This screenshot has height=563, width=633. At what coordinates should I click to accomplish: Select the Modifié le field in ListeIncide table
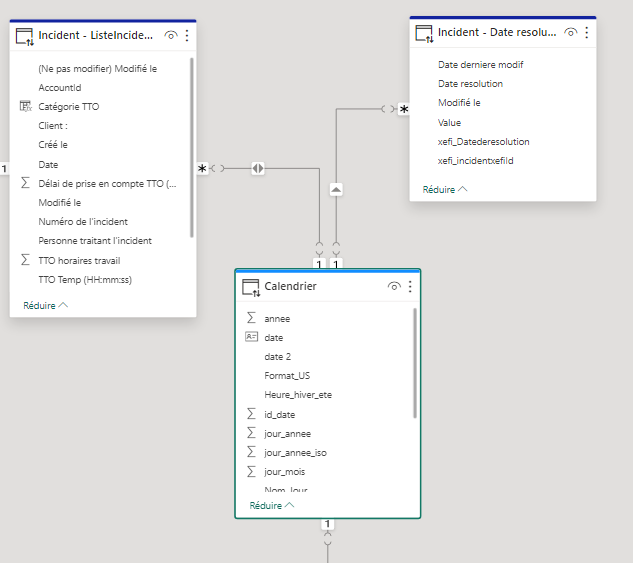(60, 203)
